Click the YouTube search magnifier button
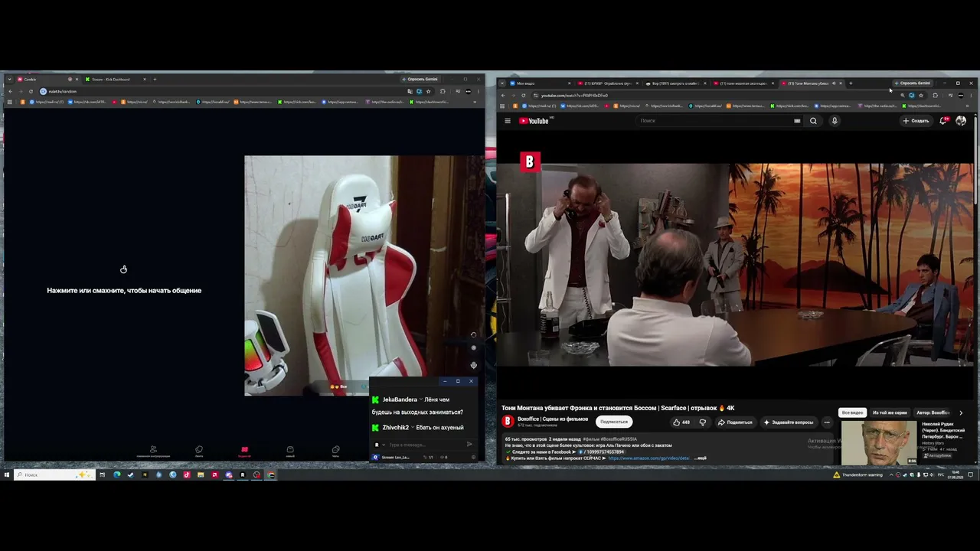980x551 pixels. coord(813,121)
